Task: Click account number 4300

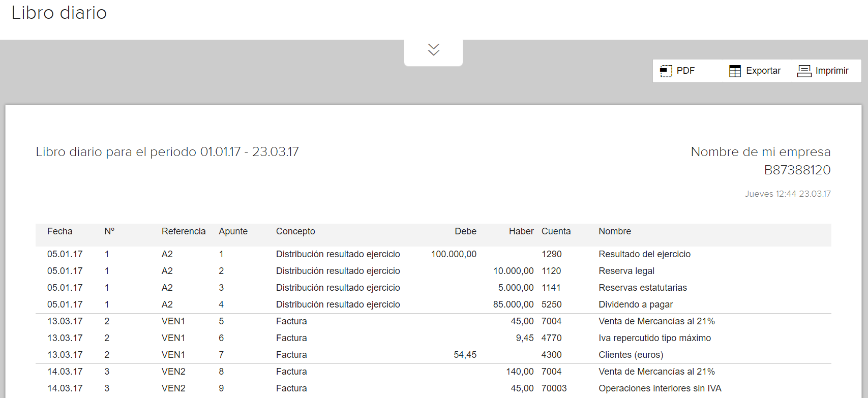Action: pyautogui.click(x=552, y=355)
